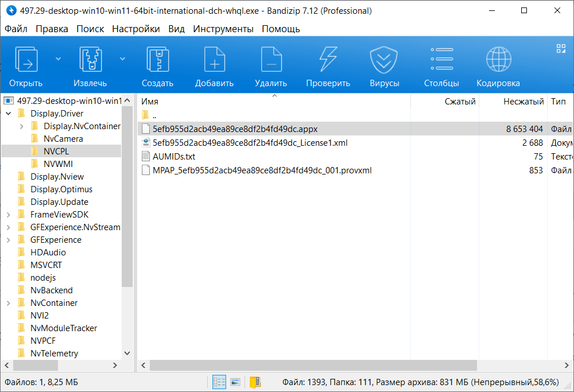Collapse the Display.Driver tree node
Viewport: 574px width, 392px height.
tap(9, 114)
